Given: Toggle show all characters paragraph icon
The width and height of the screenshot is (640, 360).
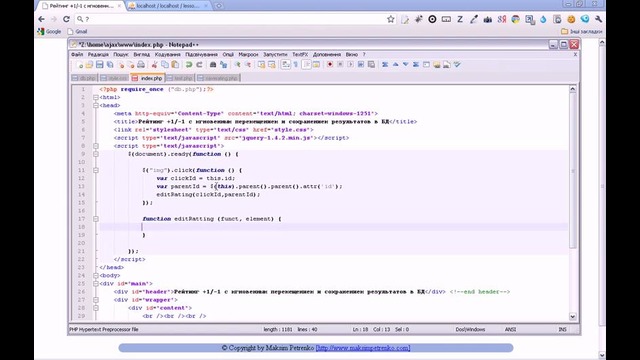Looking at the screenshot, I should 296,65.
